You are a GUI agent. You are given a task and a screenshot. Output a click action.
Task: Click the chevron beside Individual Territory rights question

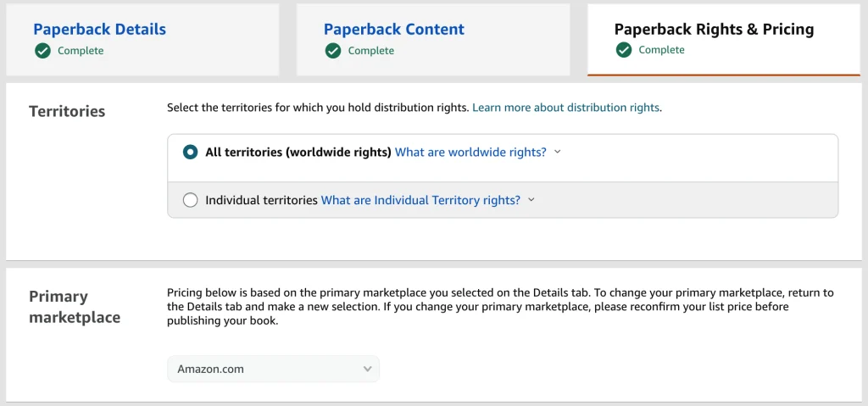pyautogui.click(x=531, y=200)
